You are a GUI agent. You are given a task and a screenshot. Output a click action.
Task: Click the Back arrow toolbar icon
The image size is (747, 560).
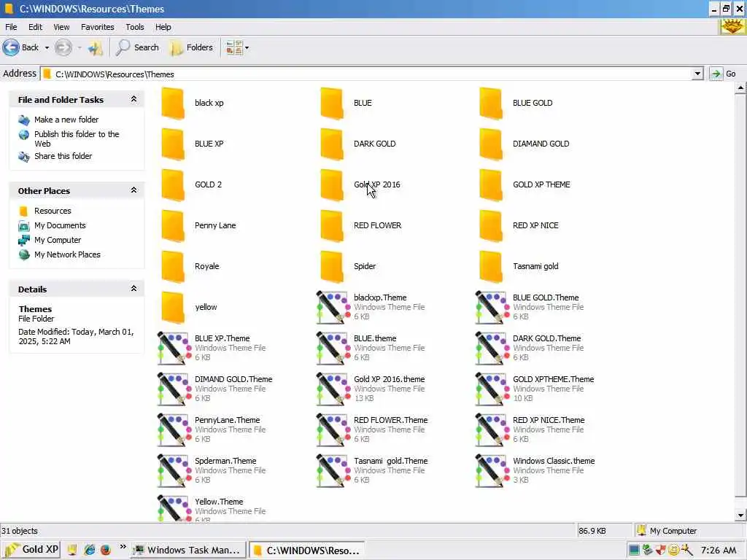12,47
